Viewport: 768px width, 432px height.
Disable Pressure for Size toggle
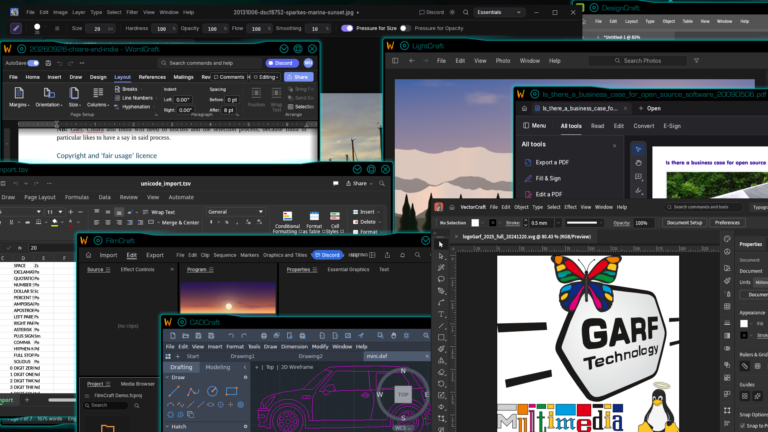point(347,28)
